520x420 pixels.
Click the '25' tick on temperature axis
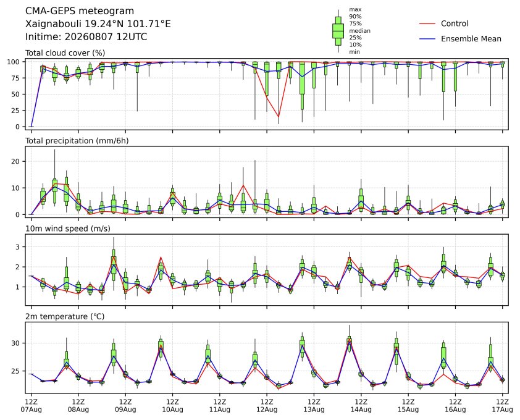pyautogui.click(x=16, y=371)
